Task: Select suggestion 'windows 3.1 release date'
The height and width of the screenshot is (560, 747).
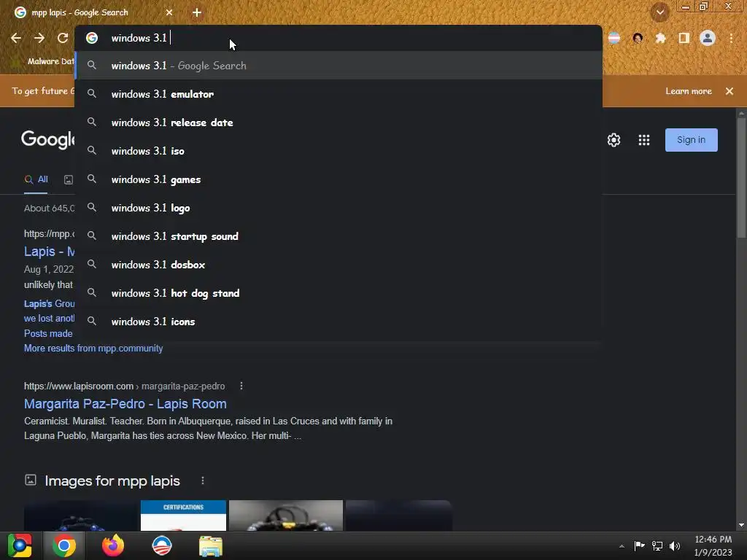Action: pos(338,122)
